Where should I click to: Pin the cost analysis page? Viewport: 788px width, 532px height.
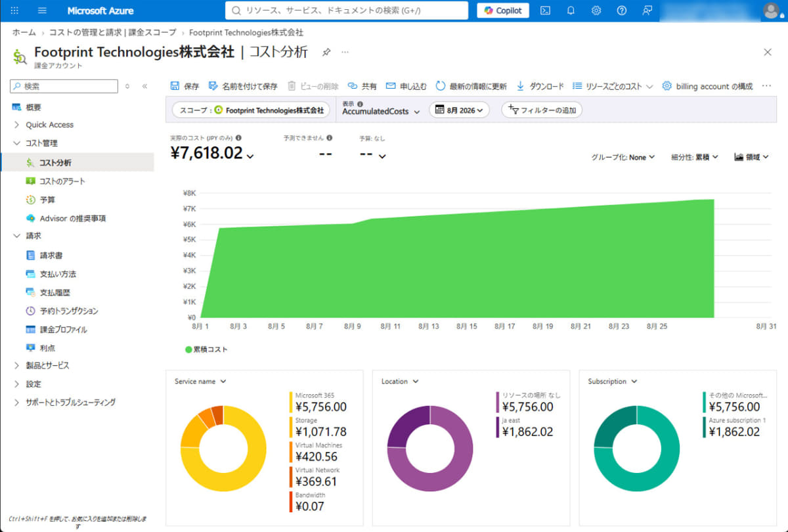coord(326,52)
